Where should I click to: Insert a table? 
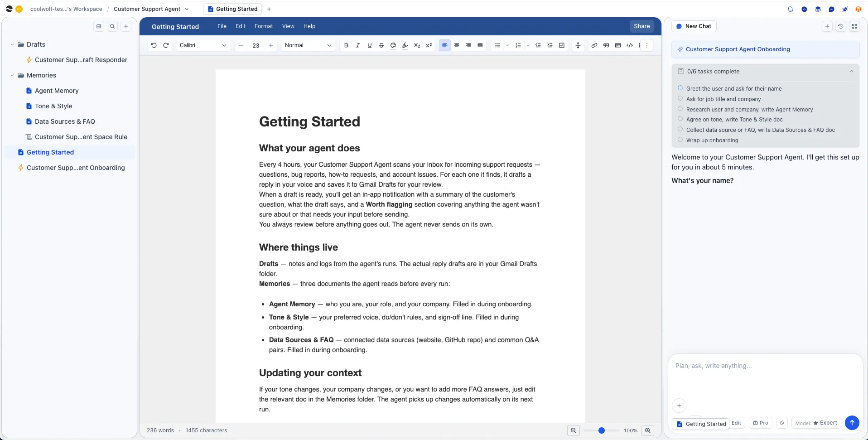click(618, 45)
